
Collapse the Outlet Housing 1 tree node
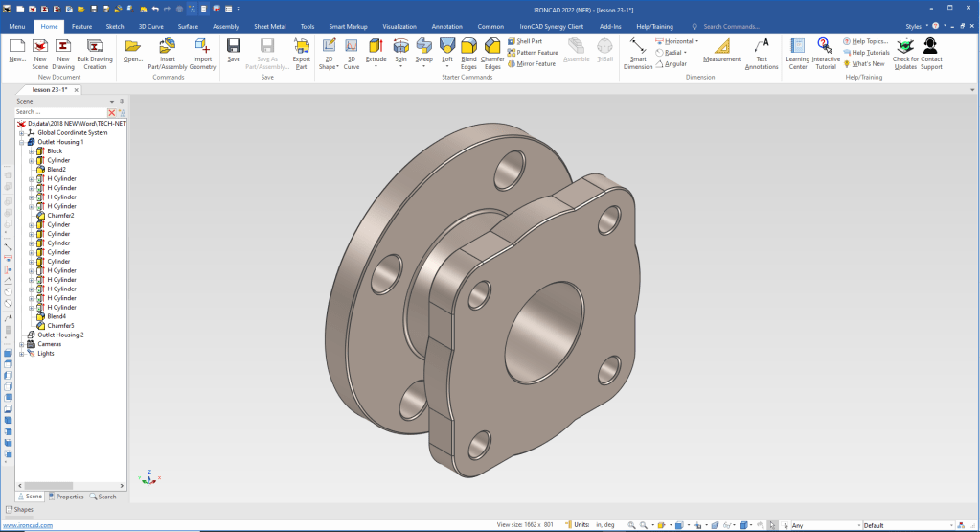click(21, 142)
